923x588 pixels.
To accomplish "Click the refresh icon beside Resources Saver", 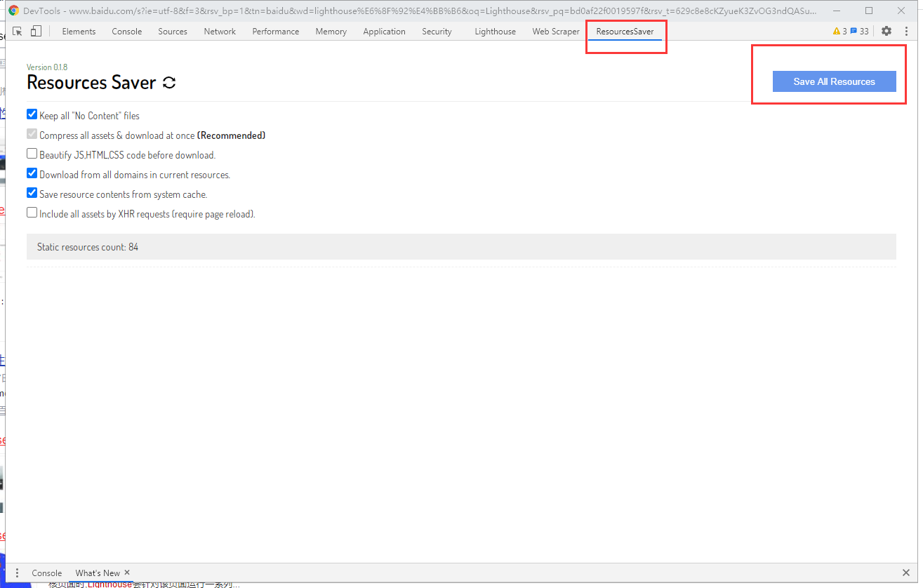I will pyautogui.click(x=168, y=83).
